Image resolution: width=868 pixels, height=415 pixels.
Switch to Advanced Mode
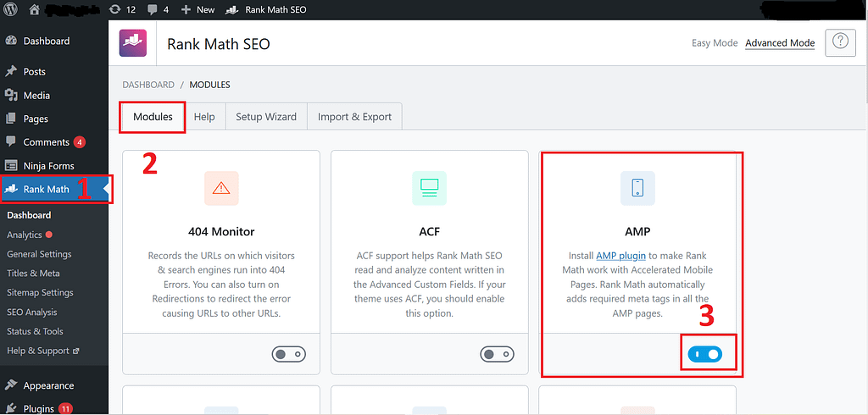780,42
